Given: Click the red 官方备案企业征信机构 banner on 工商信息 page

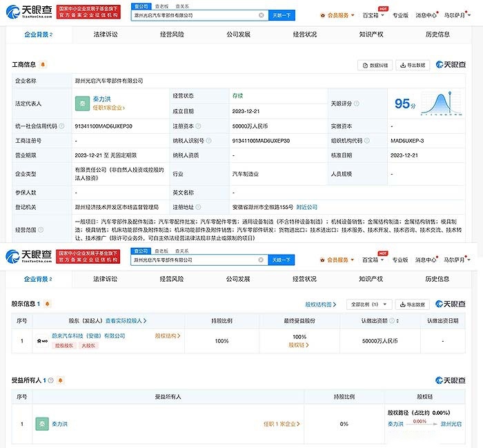Looking at the screenshot, I should [x=88, y=12].
